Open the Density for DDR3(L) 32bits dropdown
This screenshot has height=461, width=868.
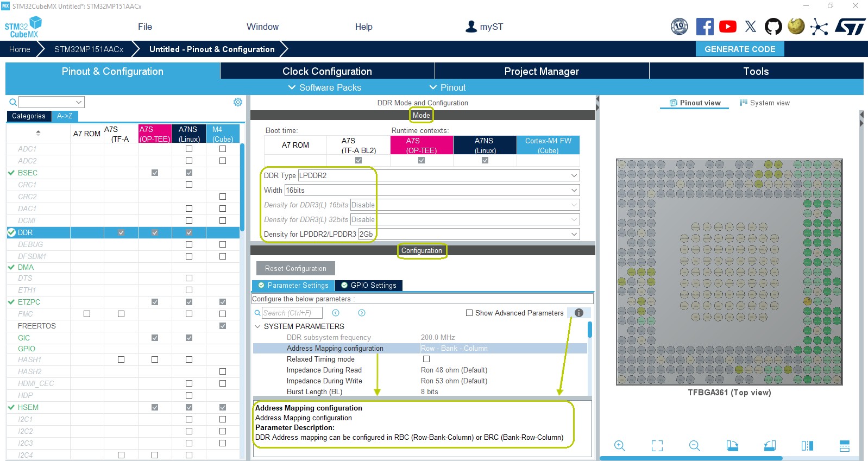click(x=465, y=219)
